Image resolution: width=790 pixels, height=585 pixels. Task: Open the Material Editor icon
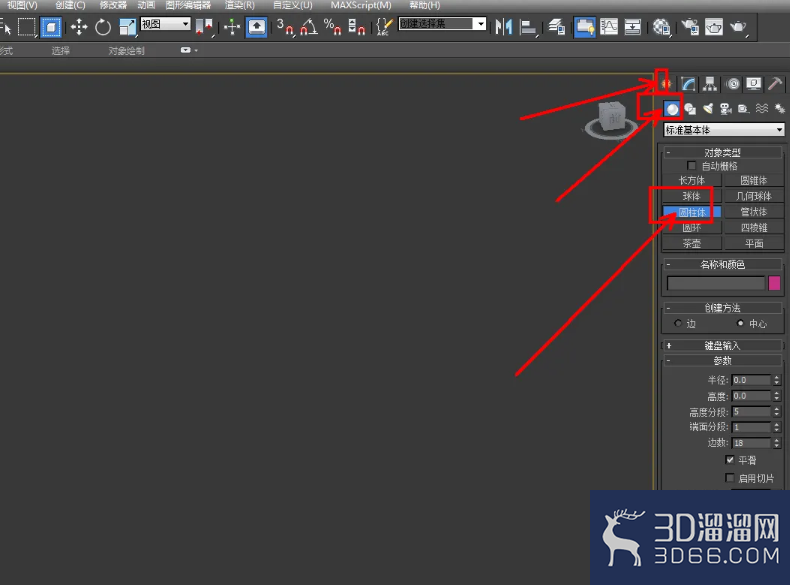[x=662, y=26]
